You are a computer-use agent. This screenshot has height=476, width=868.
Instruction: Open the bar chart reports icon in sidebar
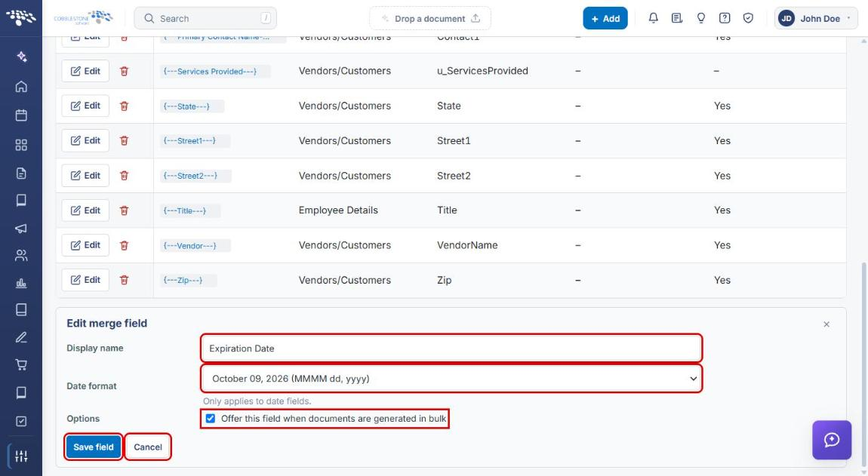[x=21, y=284]
